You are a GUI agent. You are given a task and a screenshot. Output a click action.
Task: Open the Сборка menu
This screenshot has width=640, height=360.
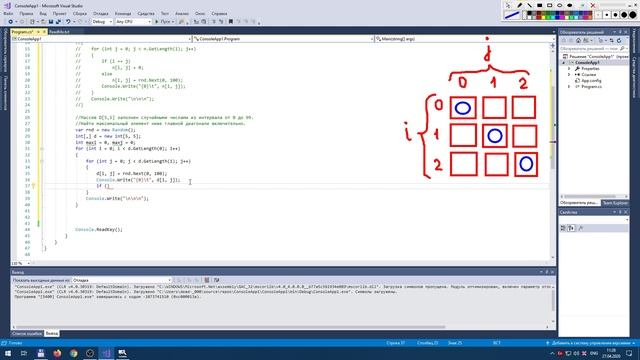[80, 13]
